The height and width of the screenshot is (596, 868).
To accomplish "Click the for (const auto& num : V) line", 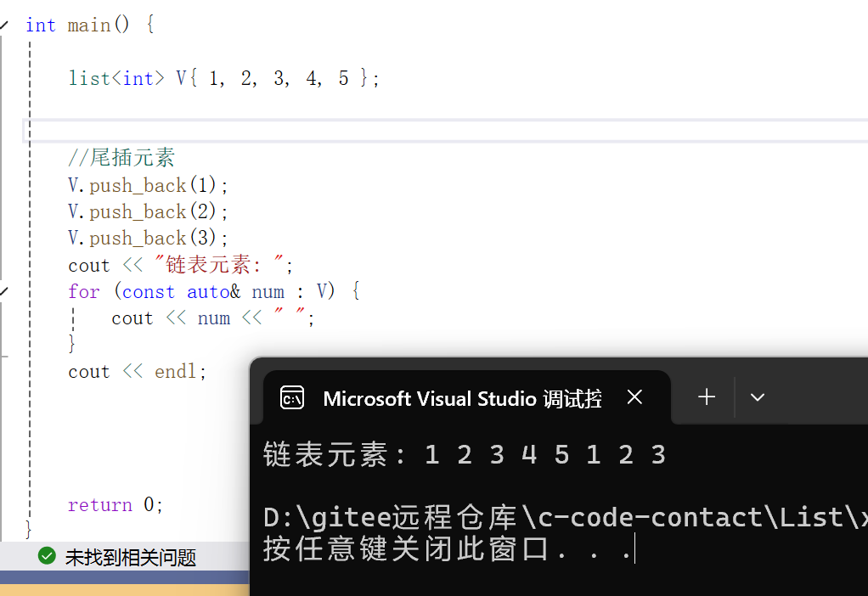I will (214, 291).
